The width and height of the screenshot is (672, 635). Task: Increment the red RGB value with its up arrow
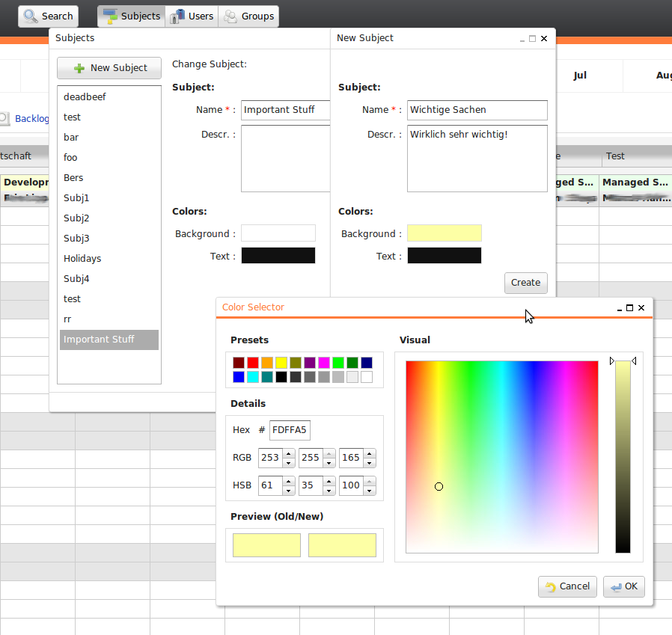pyautogui.click(x=289, y=453)
